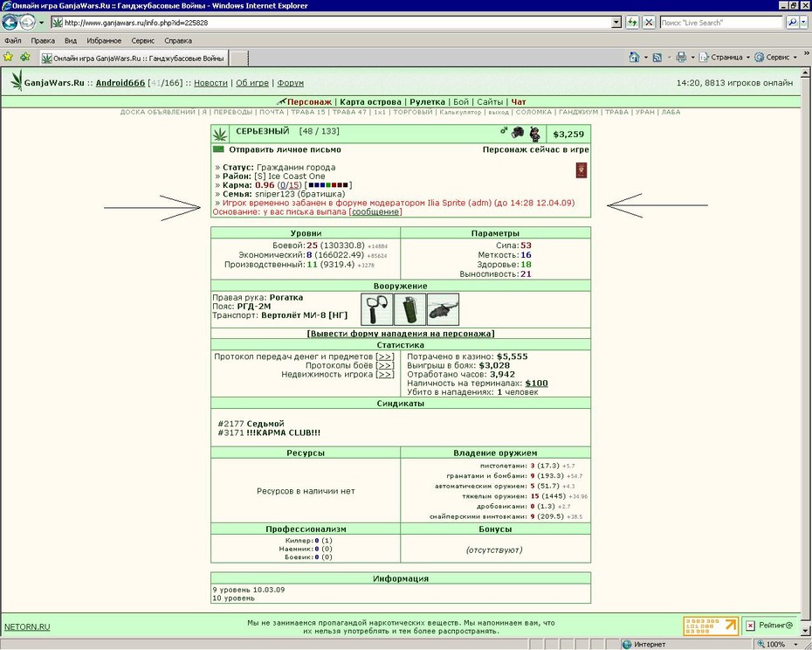Open the Об игре link
Image resolution: width=812 pixels, height=650 pixels.
[x=252, y=83]
